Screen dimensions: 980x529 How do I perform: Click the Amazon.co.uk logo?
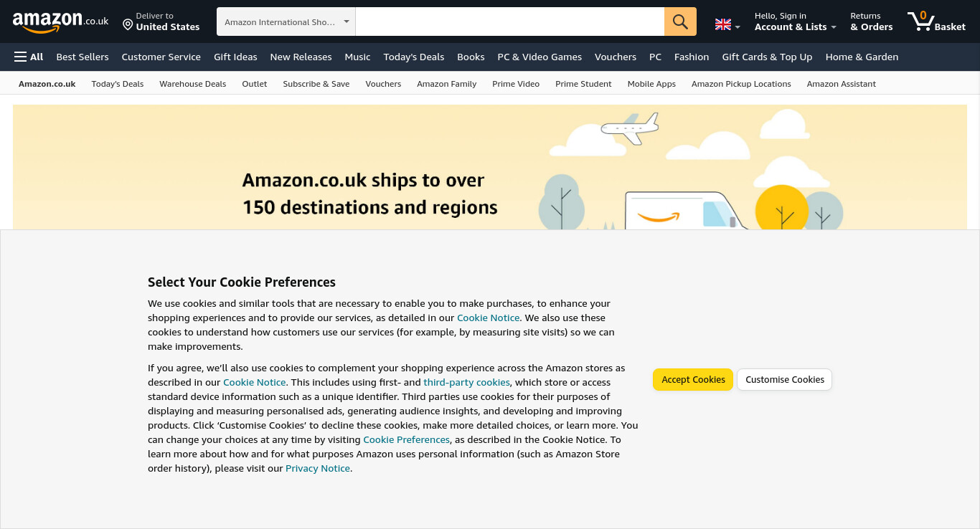[60, 22]
